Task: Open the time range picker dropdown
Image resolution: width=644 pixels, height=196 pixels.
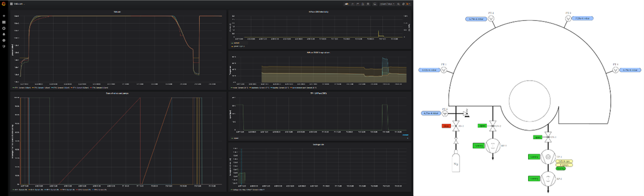Action: 387,4
